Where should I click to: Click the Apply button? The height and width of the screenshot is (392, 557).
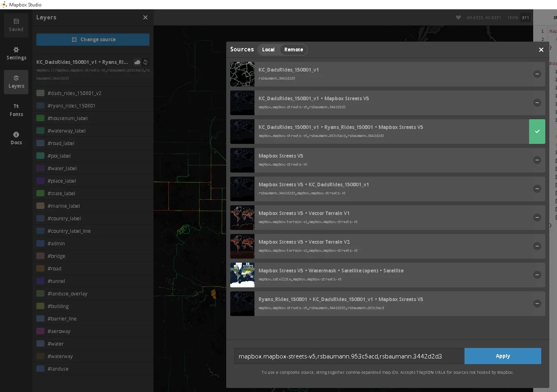click(x=503, y=356)
